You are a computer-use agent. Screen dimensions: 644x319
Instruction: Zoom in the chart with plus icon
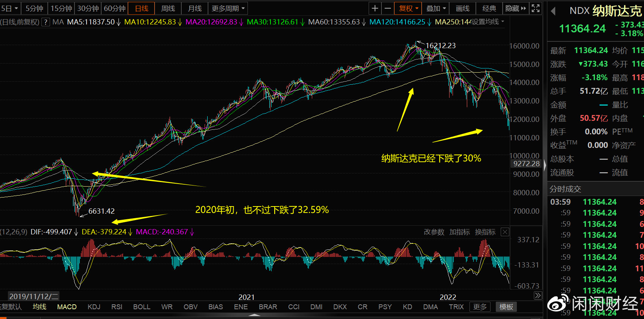coord(375,8)
